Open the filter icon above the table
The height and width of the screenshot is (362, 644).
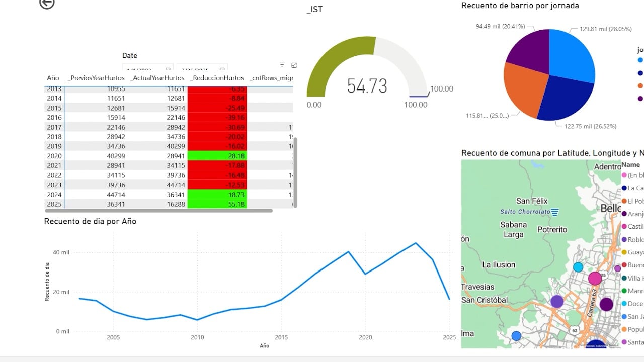(282, 65)
